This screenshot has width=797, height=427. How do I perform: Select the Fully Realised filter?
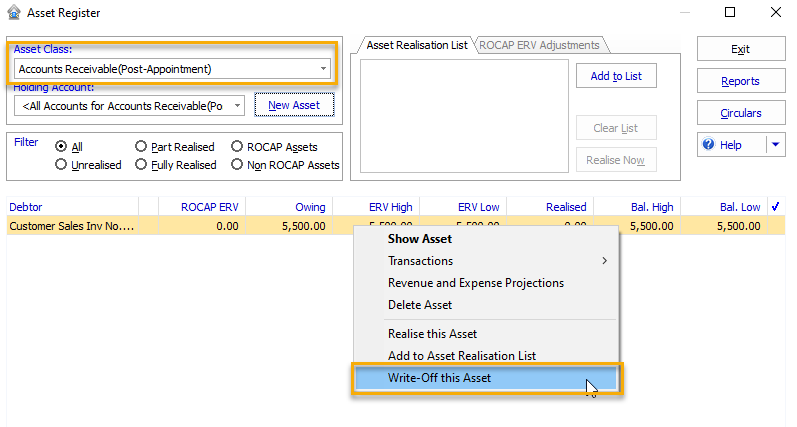click(141, 165)
